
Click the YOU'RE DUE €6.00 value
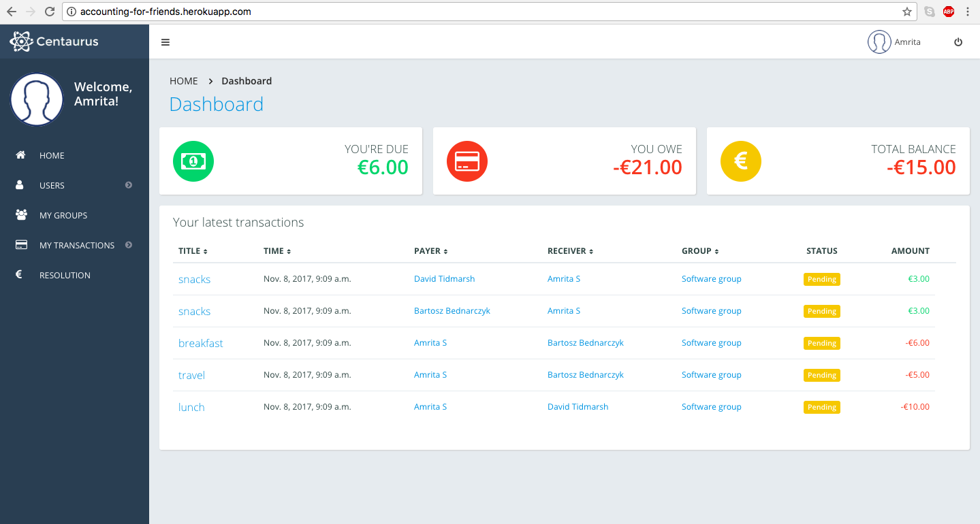coord(383,167)
